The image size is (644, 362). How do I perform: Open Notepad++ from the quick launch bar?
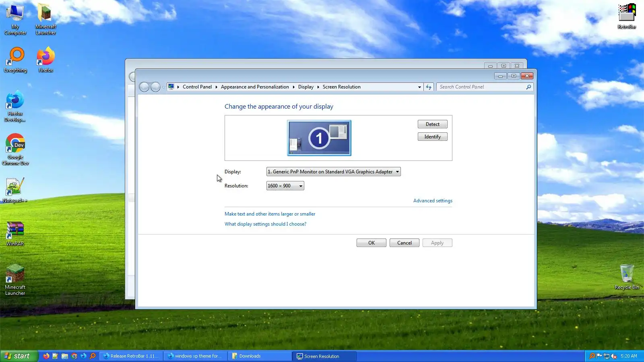pyautogui.click(x=55, y=356)
